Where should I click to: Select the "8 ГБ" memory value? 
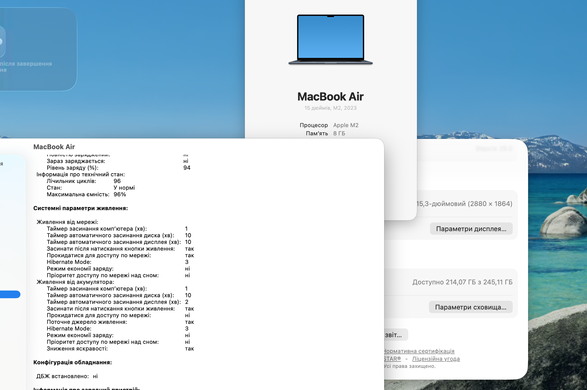[x=339, y=133]
